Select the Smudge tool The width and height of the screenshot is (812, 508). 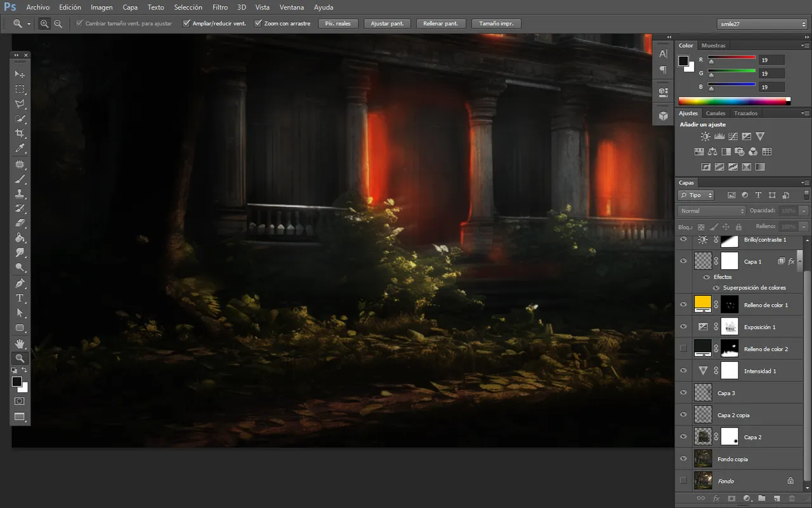[x=20, y=253]
